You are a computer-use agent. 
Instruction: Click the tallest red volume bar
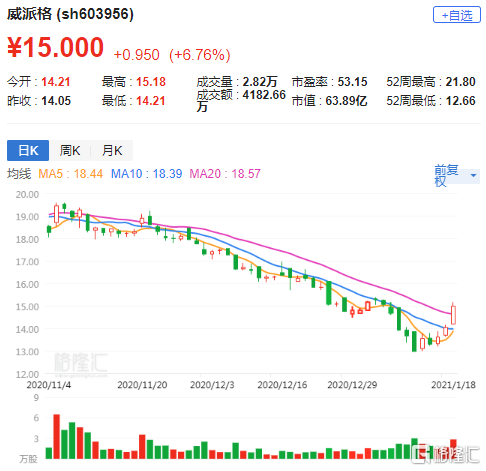tap(56, 436)
